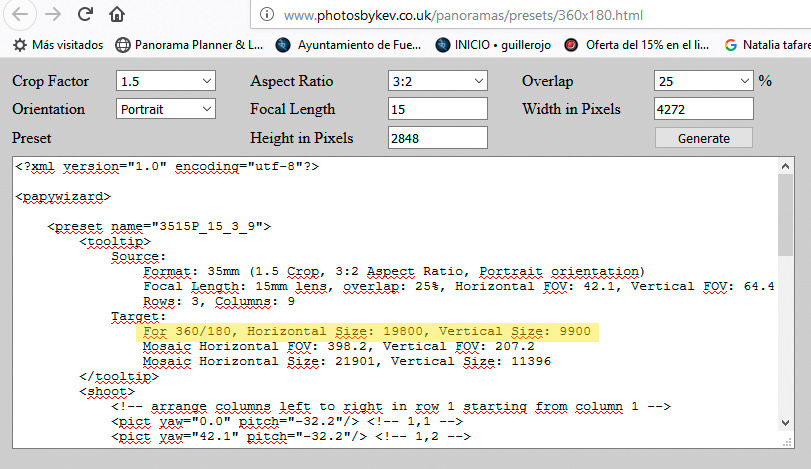Open the Natalia tafare Google bookmark
Screen dimensions: 811x469
[768, 45]
